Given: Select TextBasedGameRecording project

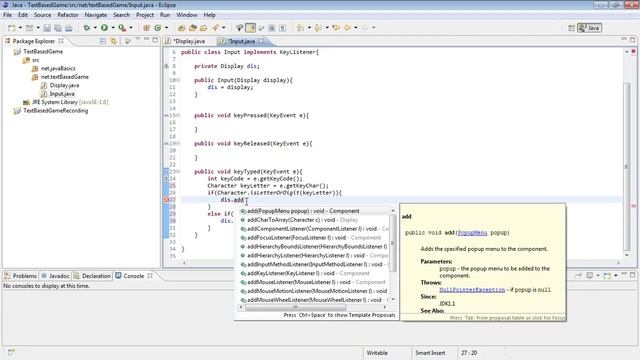Looking at the screenshot, I should [x=56, y=111].
